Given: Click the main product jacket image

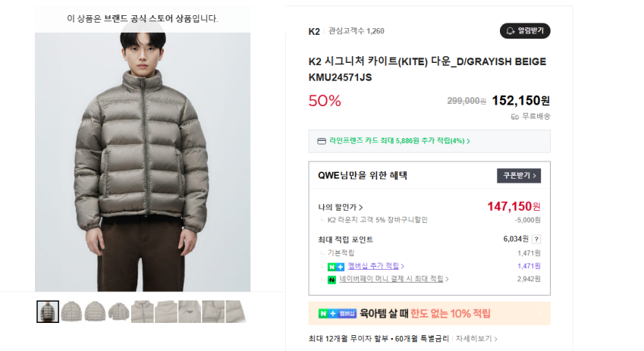Looking at the screenshot, I should [143, 161].
